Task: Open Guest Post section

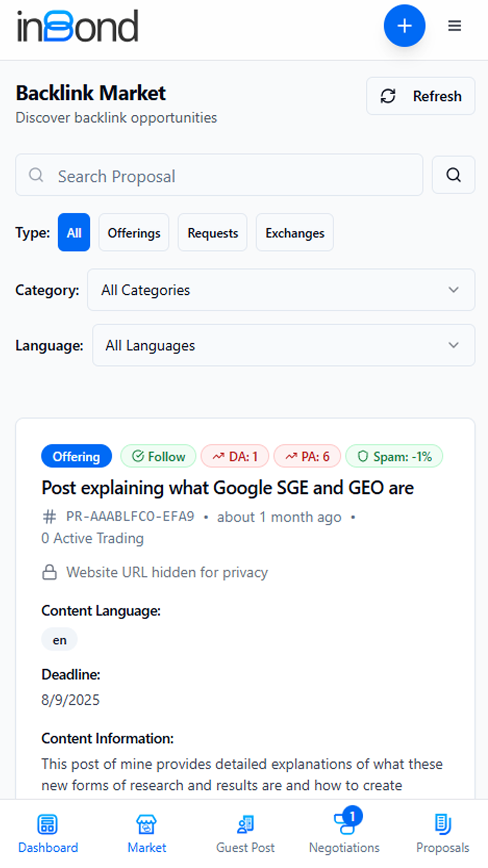Action: (x=245, y=833)
